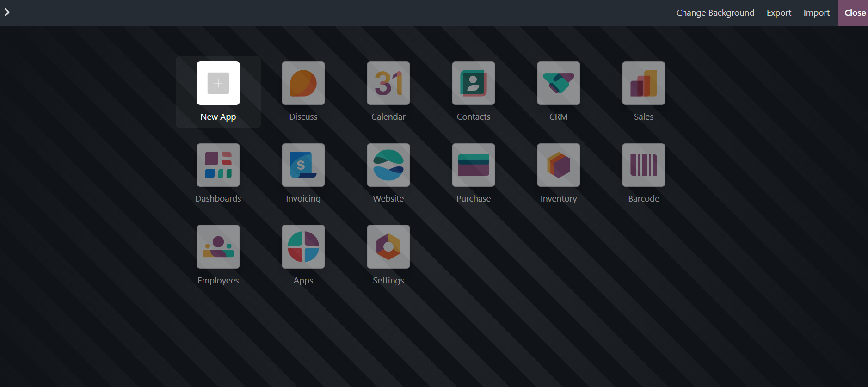Expand the top-left chevron arrow
Screen dimensions: 868x387
pos(7,12)
